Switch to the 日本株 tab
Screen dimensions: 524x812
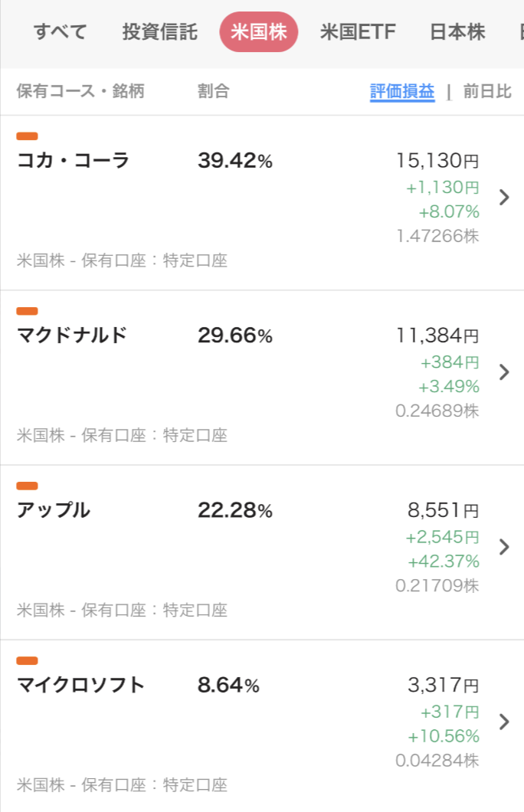[x=457, y=32]
